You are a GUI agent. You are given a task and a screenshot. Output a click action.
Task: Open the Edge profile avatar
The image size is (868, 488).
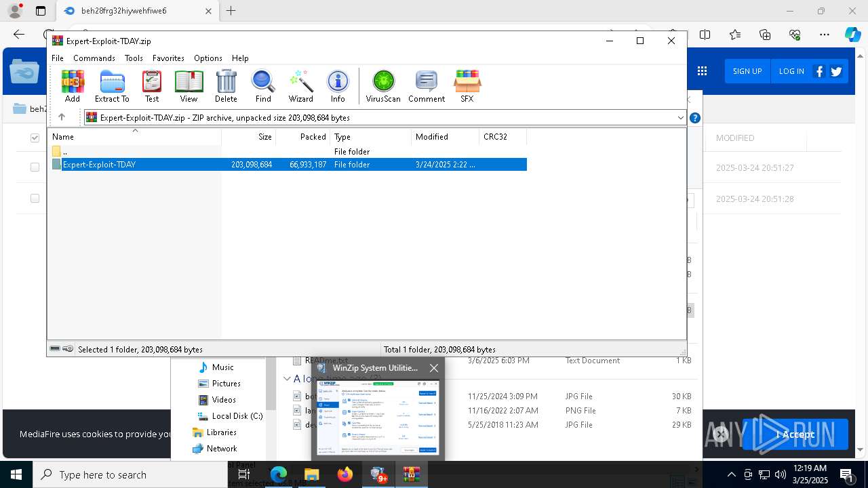point(15,11)
